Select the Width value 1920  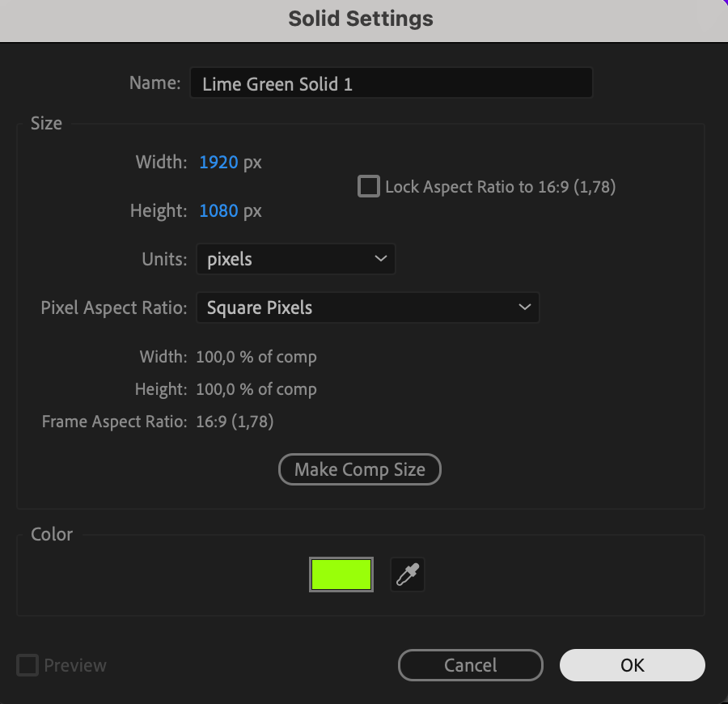point(218,163)
